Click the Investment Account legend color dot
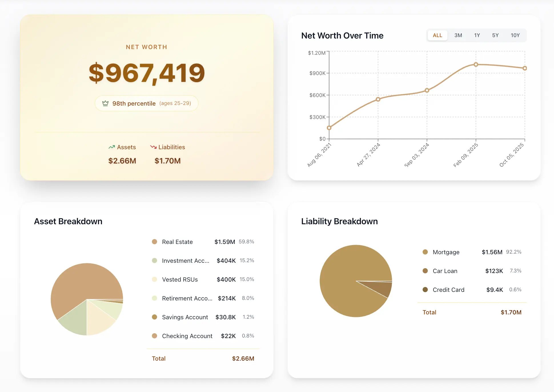554x392 pixels. pos(154,260)
